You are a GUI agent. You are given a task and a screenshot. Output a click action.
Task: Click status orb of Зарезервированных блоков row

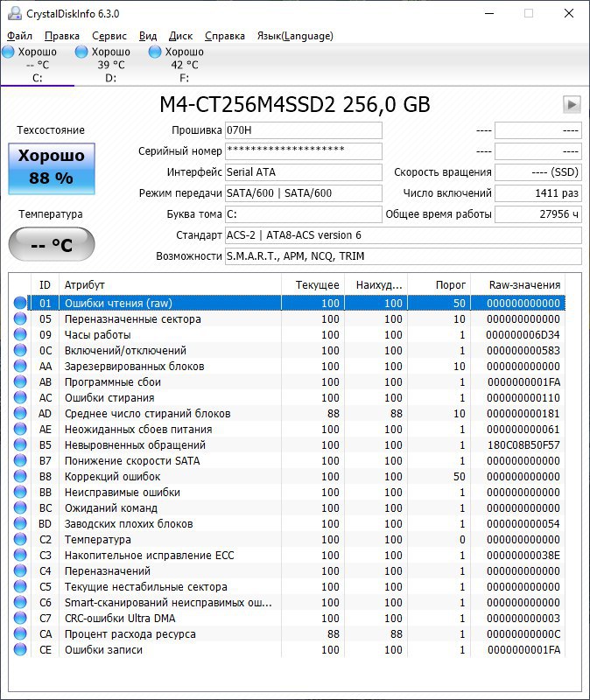coord(20,366)
